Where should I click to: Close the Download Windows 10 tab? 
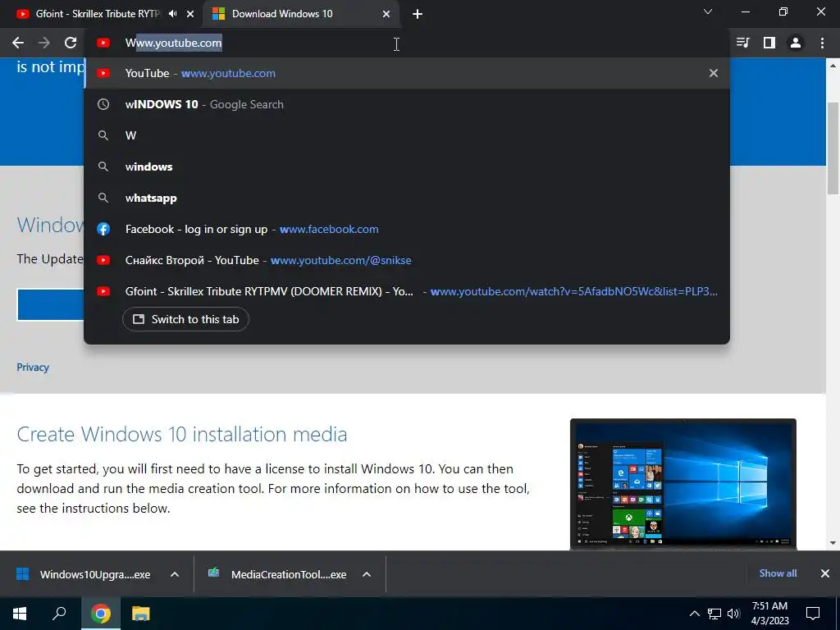[x=386, y=14]
